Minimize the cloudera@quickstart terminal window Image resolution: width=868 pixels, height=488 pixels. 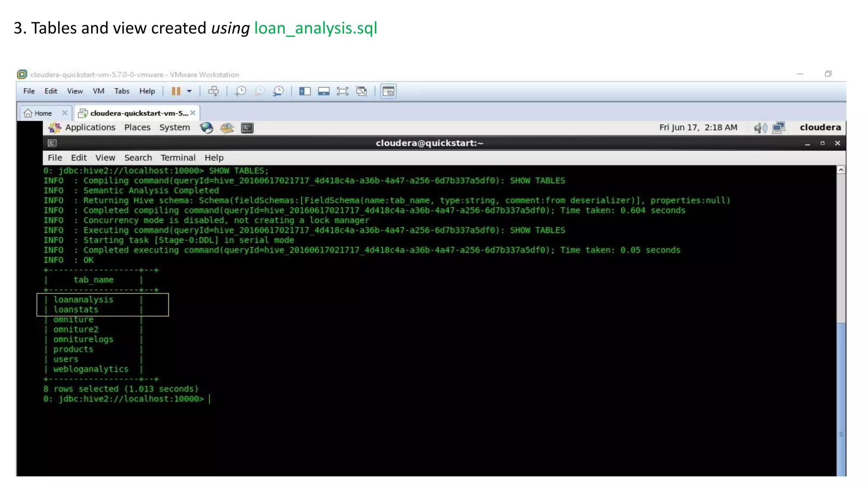(807, 144)
